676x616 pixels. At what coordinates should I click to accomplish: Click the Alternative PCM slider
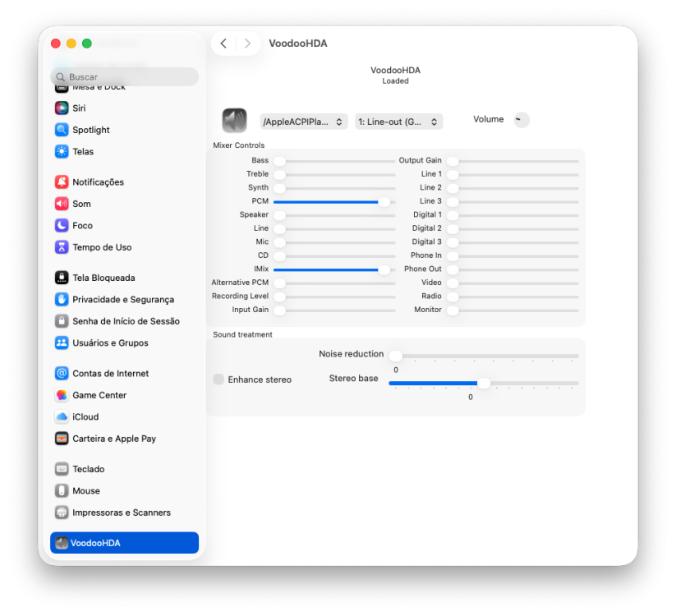(334, 283)
